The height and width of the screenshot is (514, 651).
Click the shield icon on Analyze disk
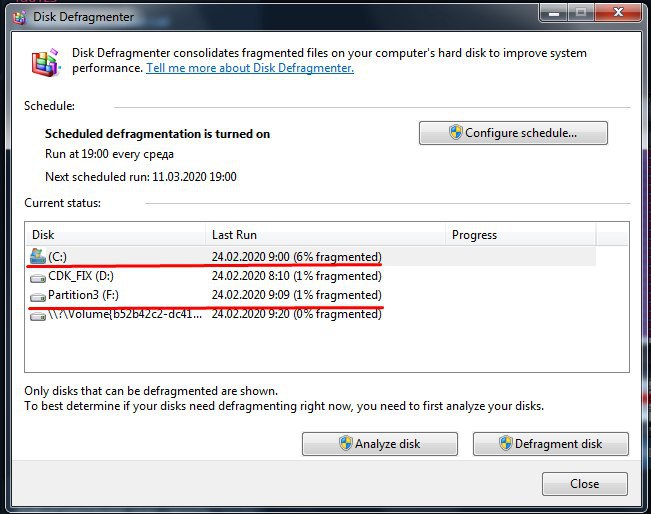click(x=345, y=444)
